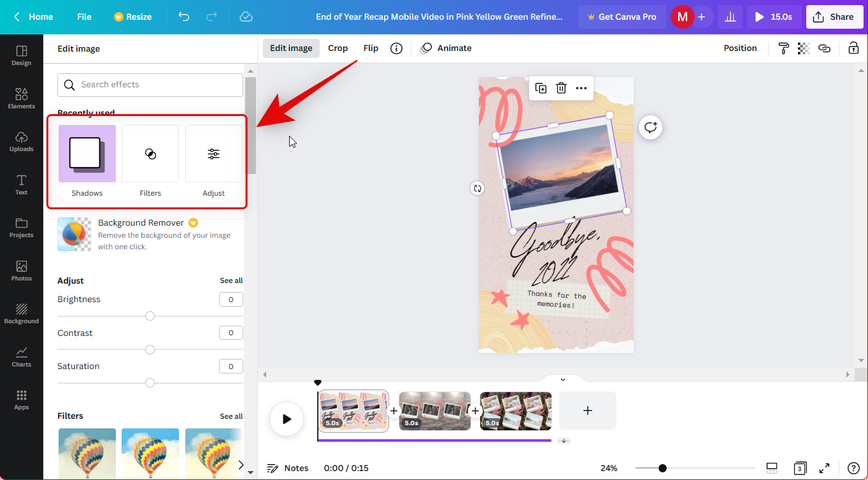Viewport: 868px width, 480px height.
Task: Click the Contrast slider handle
Action: click(x=150, y=349)
